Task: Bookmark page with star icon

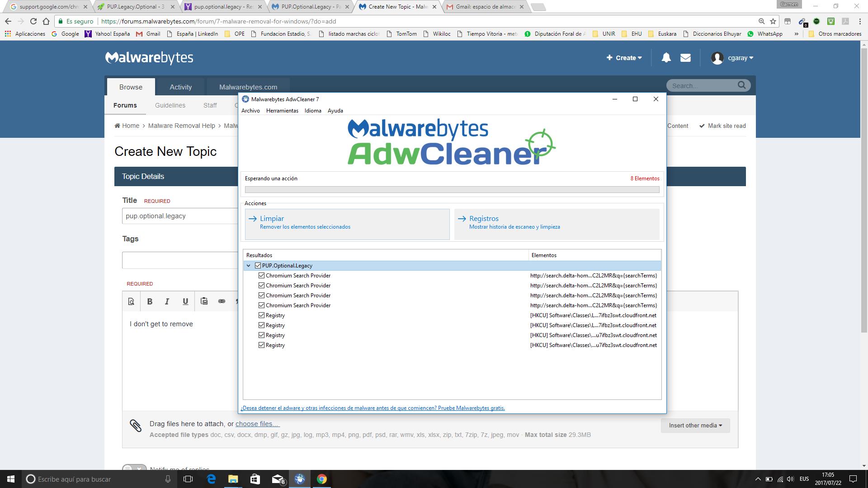Action: coord(773,21)
